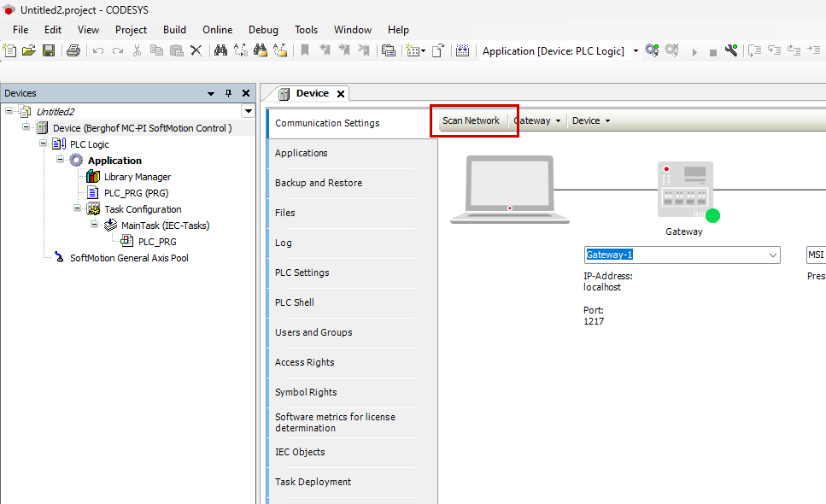Viewport: 826px width, 504px height.
Task: Open active application selector dropdown arrow
Action: [636, 51]
